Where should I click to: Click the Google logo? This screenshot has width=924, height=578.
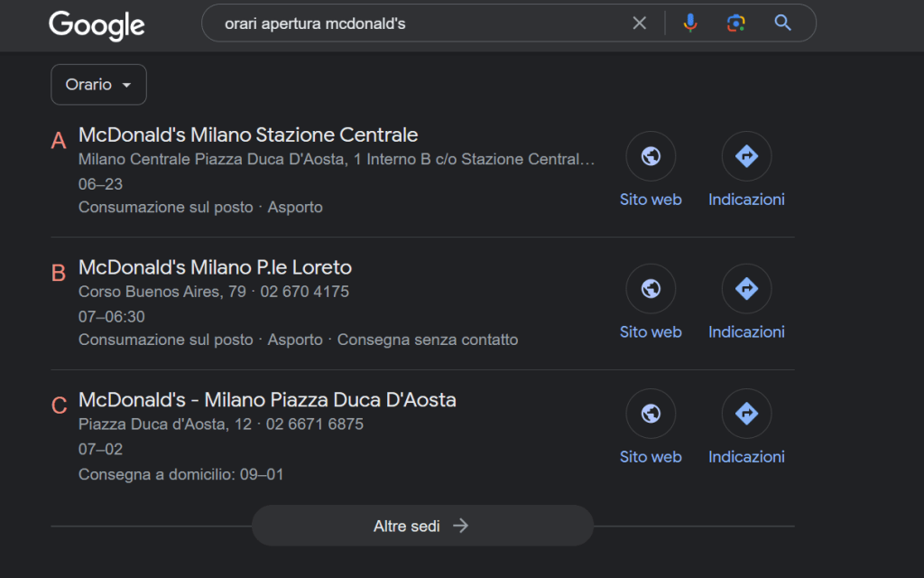pos(97,24)
